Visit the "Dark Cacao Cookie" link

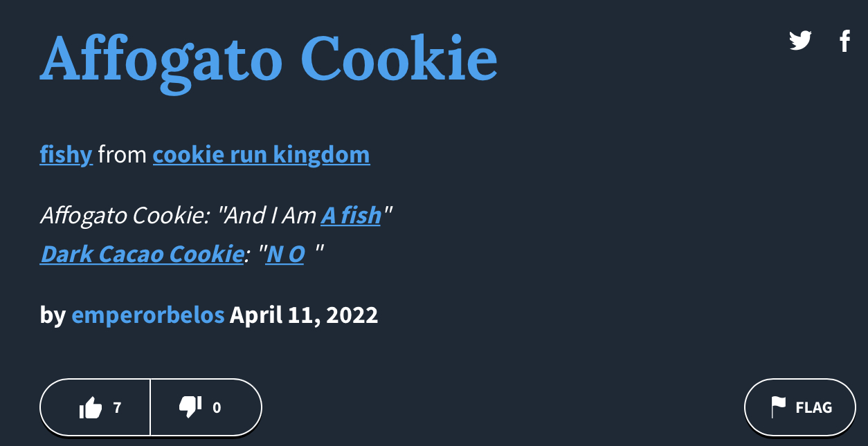141,254
